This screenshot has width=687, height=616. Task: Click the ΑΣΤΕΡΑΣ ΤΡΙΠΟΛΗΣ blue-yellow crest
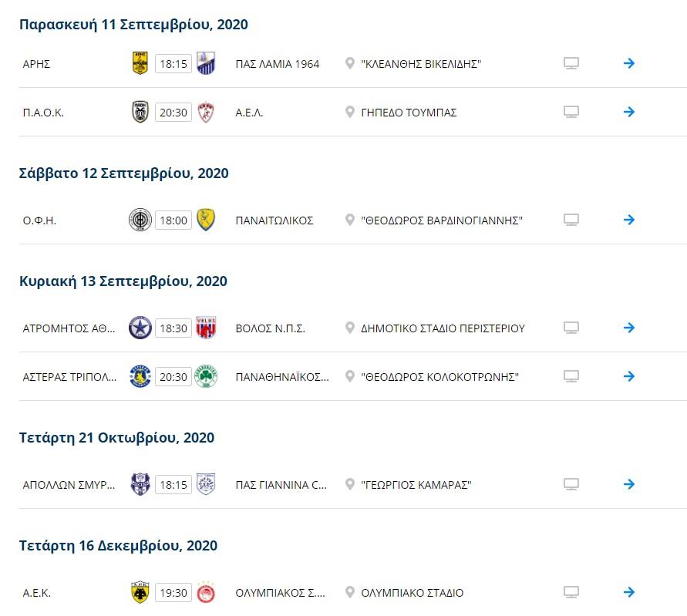click(x=140, y=376)
